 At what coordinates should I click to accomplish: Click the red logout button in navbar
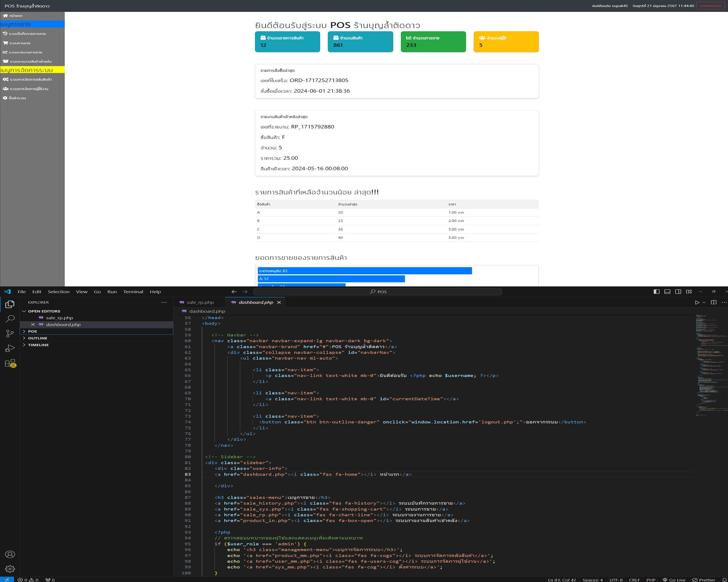tap(710, 6)
